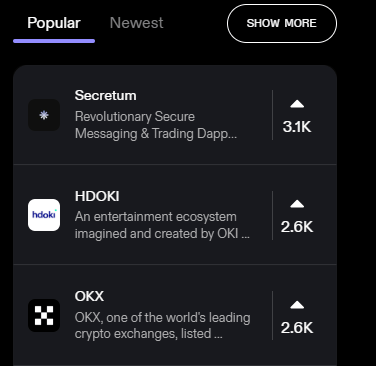
Task: Switch to the Newest tab
Action: [x=137, y=23]
